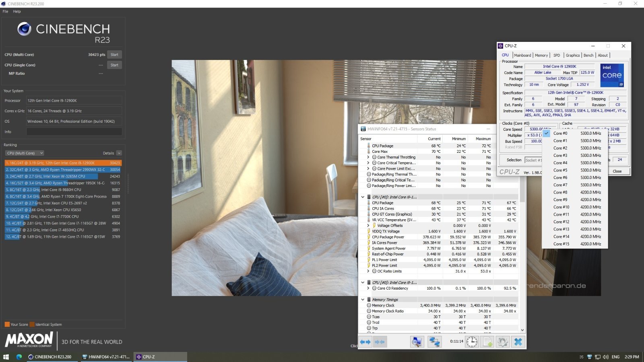The width and height of the screenshot is (644, 362).
Task: Click tray volume speaker icon
Action: point(606,357)
